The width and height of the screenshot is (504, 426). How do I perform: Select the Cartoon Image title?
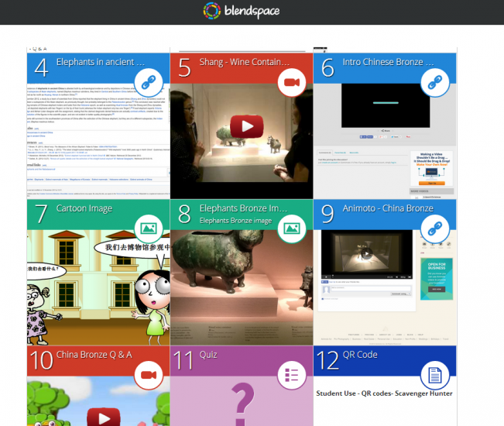coord(84,208)
